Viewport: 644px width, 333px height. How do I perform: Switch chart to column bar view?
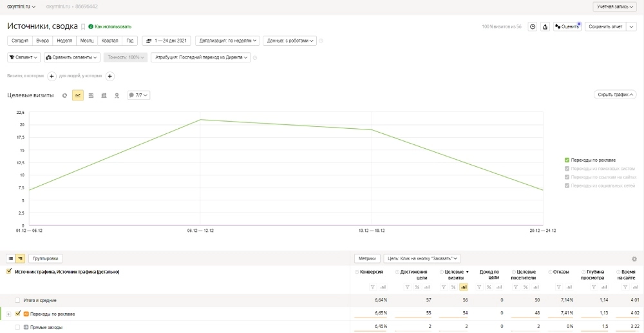pos(104,95)
